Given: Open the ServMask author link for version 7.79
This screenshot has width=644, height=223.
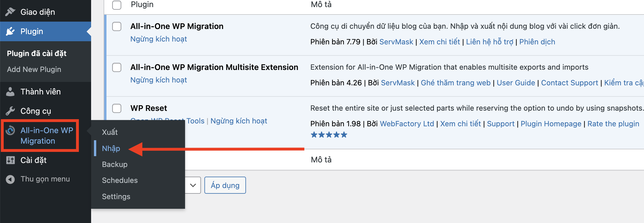Looking at the screenshot, I should pyautogui.click(x=396, y=42).
